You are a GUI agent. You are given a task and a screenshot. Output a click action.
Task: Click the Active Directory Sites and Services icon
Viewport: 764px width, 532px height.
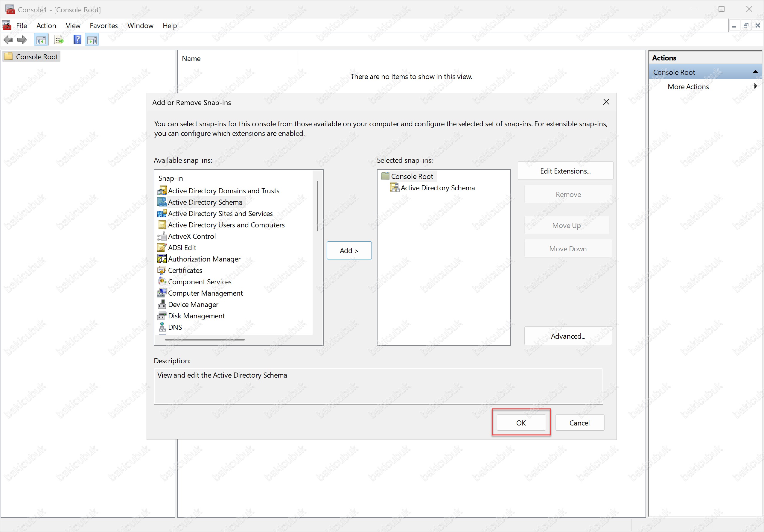pyautogui.click(x=162, y=213)
